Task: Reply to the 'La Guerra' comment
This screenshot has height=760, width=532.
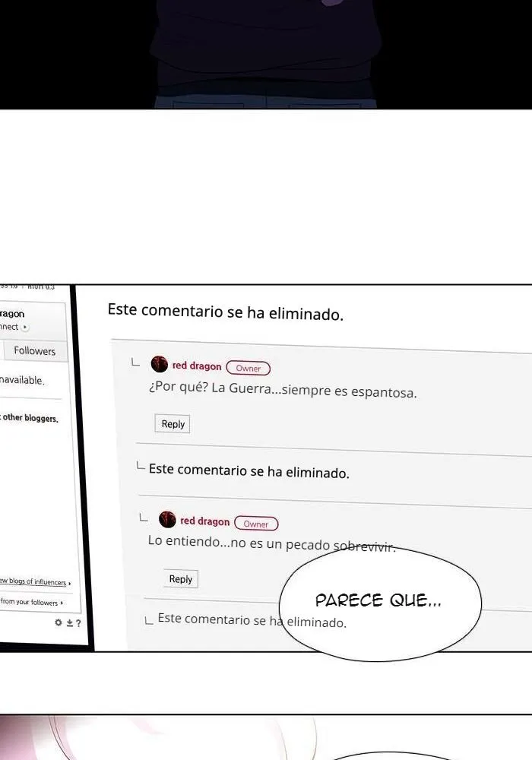Action: [173, 424]
